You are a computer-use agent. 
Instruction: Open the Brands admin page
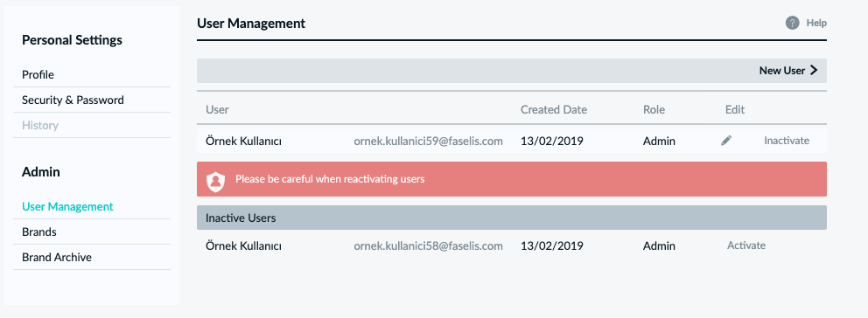(x=38, y=232)
